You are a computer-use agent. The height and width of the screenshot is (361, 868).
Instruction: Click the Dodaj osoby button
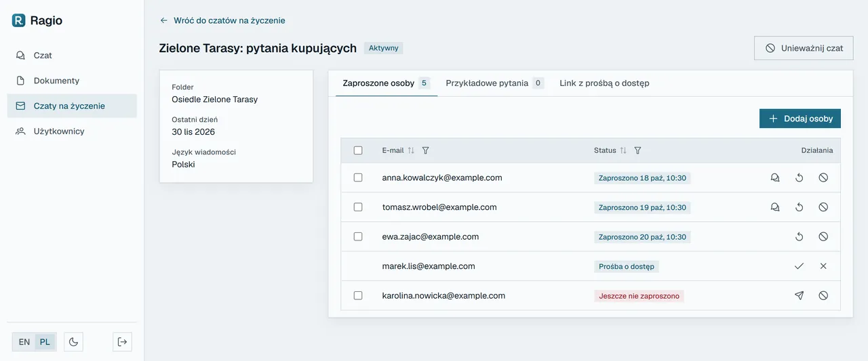800,119
